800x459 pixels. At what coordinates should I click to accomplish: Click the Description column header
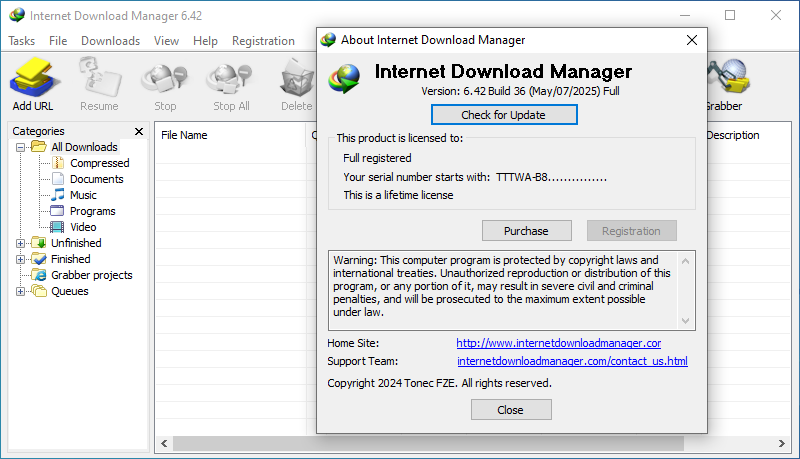click(x=733, y=135)
